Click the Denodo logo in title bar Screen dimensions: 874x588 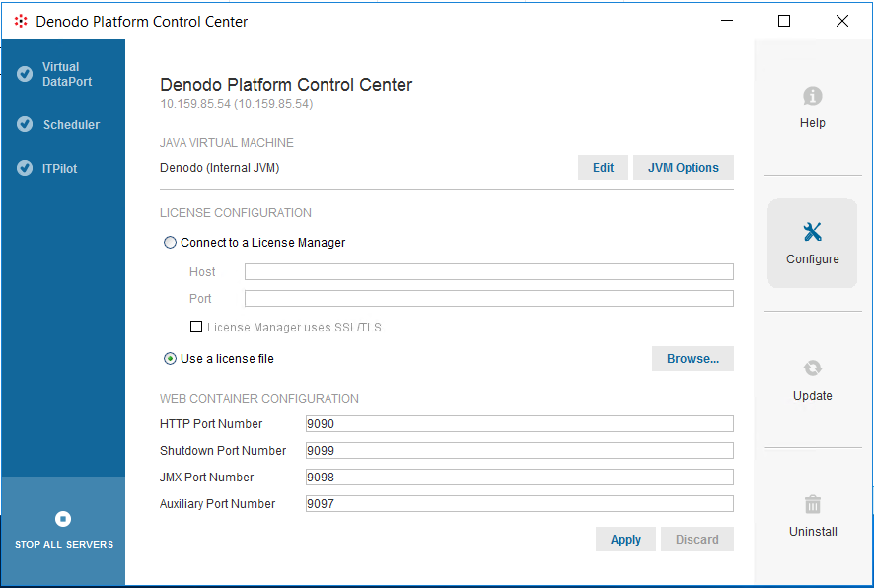21,21
